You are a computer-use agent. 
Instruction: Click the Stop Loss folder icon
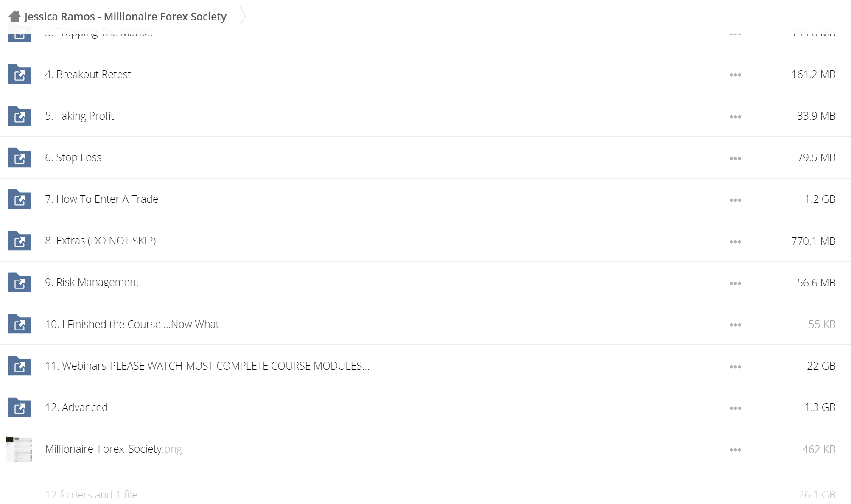(x=20, y=157)
